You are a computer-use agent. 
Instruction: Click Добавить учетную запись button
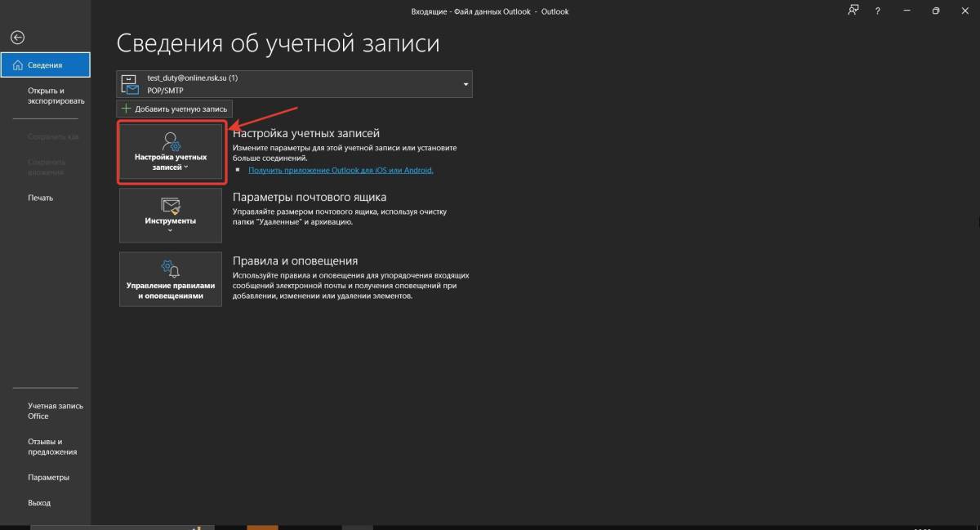click(x=174, y=109)
